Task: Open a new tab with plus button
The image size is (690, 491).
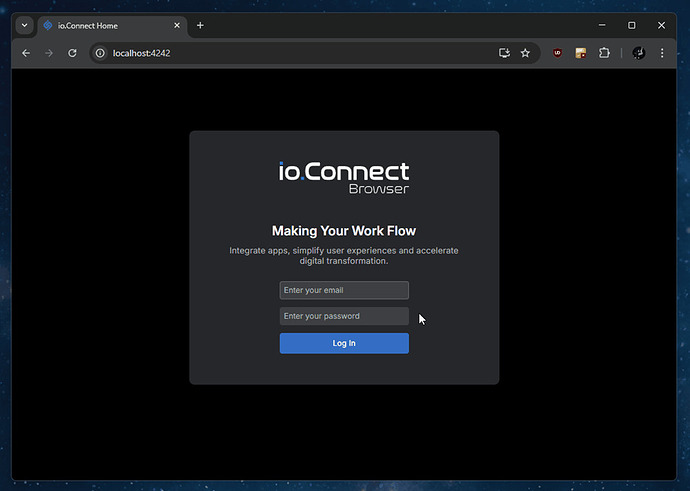Action: click(x=200, y=26)
